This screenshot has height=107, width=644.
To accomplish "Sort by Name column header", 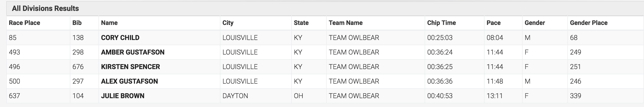I will [x=109, y=23].
